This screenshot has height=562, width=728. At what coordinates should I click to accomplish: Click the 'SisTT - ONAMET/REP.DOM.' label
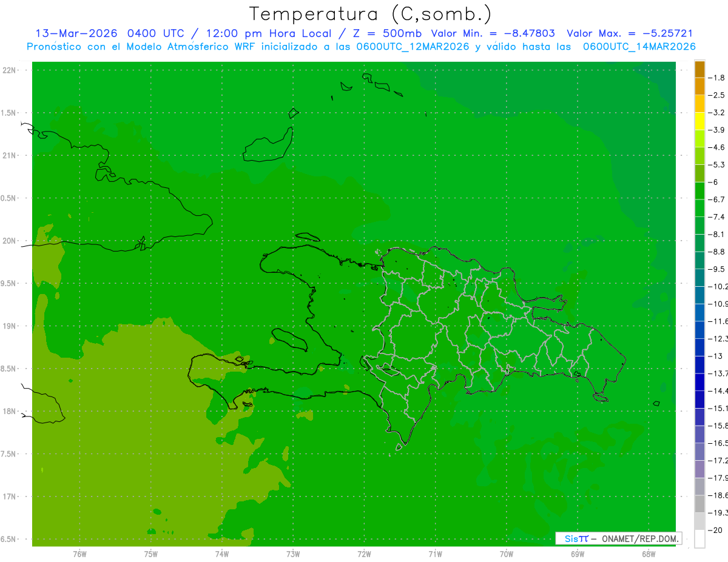(619, 538)
